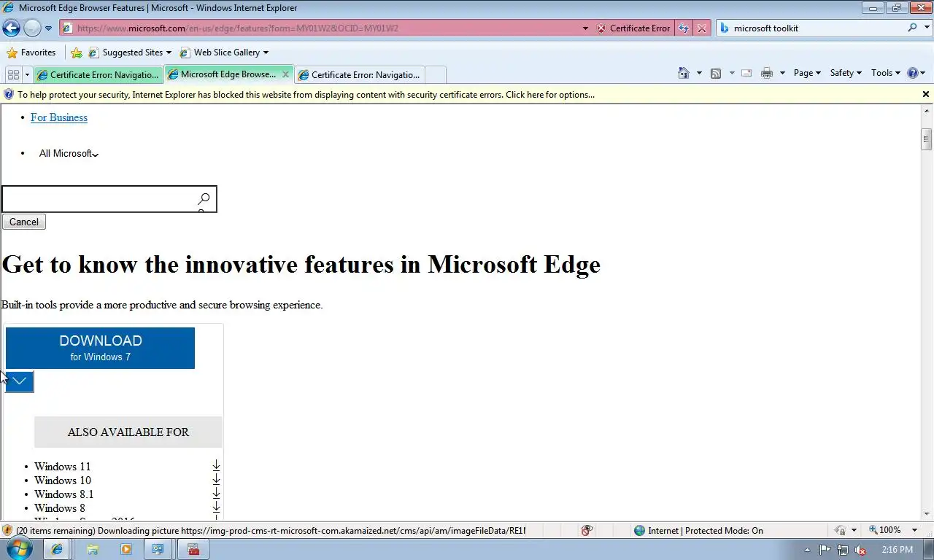Dismiss the information bar with X
Screen dimensions: 934x560
926,94
